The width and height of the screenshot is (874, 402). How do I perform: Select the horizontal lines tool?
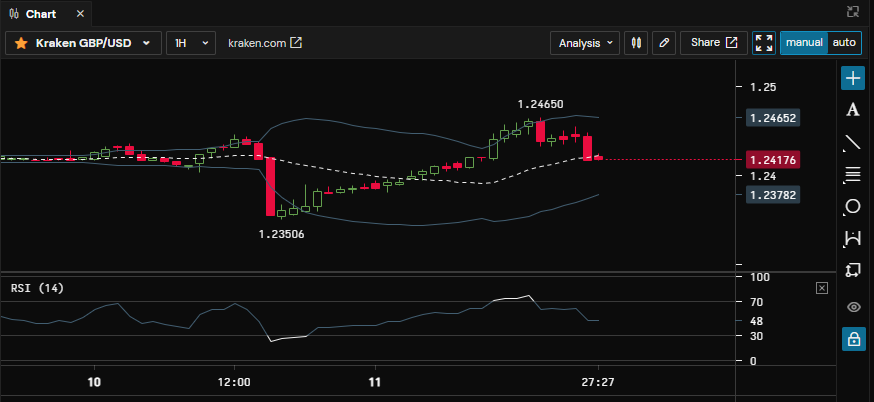click(853, 175)
